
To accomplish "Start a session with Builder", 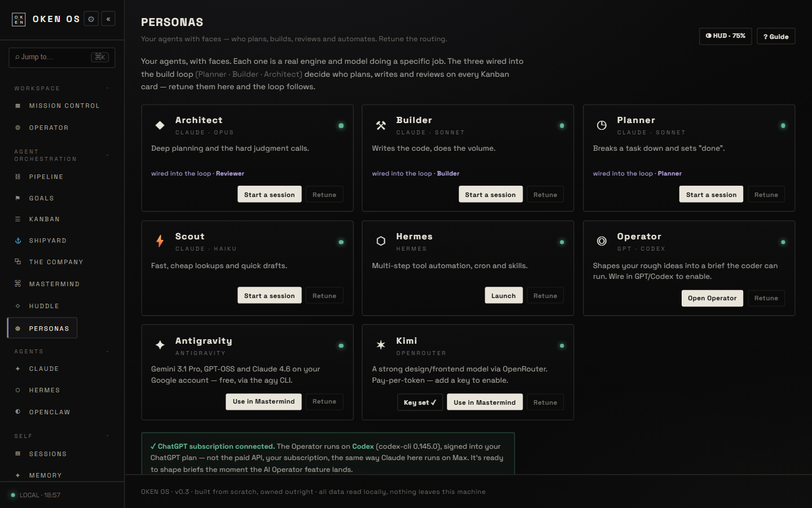I will 491,194.
